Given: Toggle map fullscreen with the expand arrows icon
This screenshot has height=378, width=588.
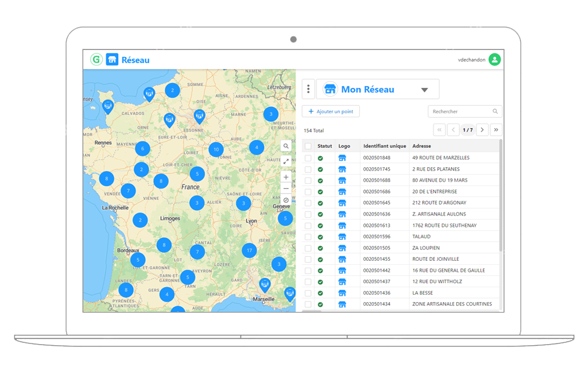Looking at the screenshot, I should coord(286,162).
